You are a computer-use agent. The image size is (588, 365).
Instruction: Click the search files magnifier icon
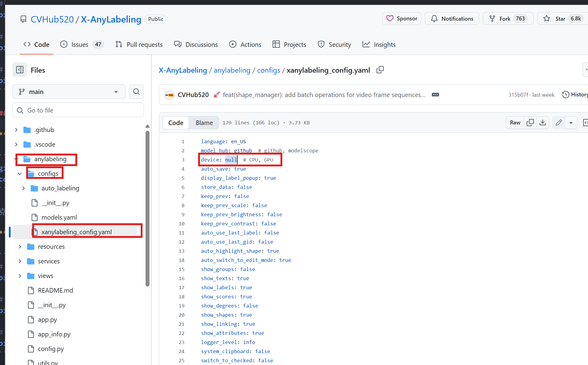click(136, 92)
